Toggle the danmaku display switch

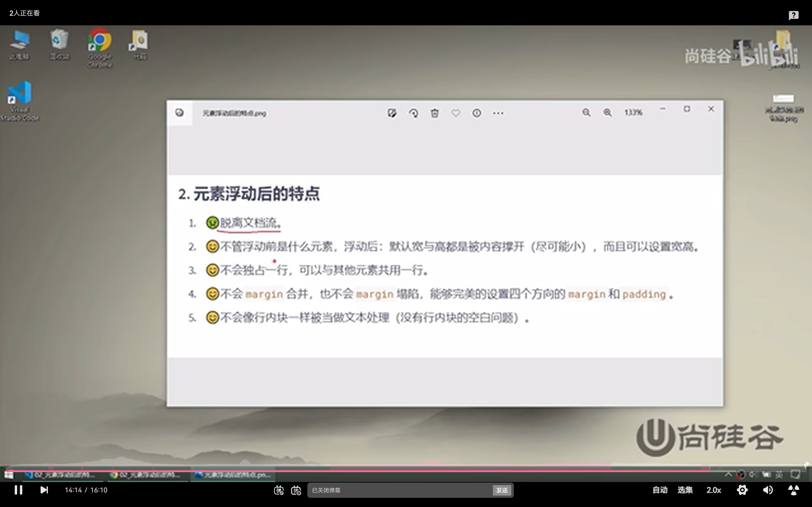(278, 490)
